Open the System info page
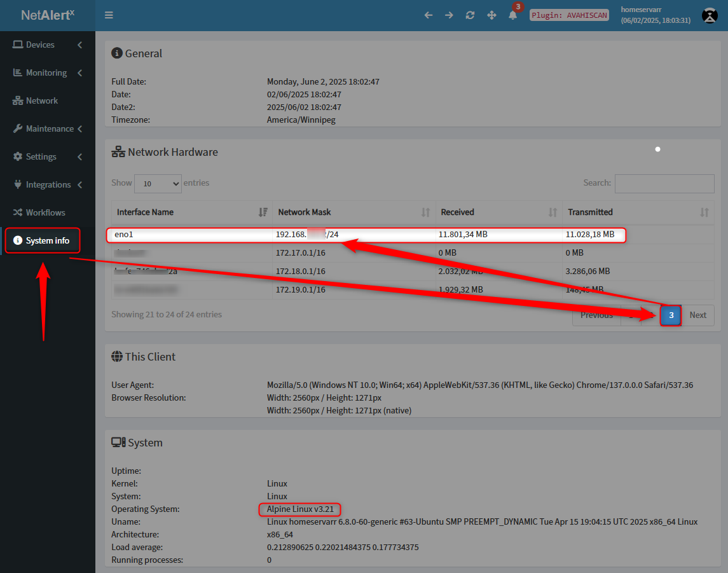 click(42, 240)
